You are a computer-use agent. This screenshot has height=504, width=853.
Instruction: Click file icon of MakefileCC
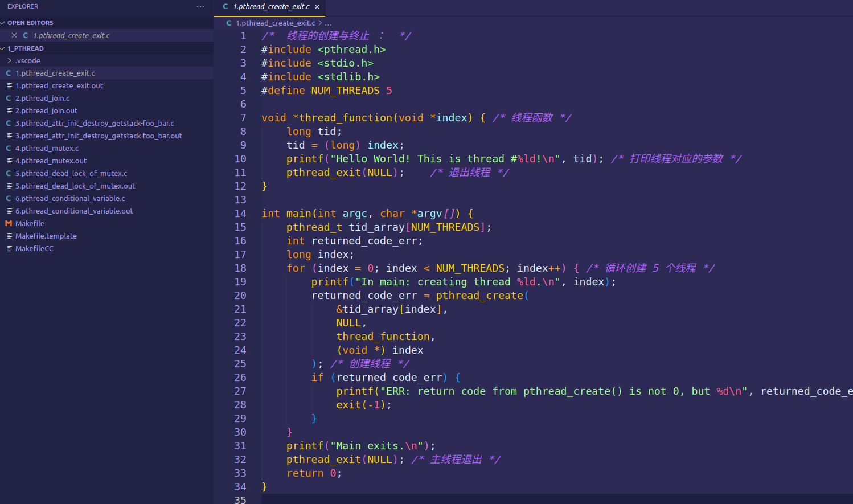(x=9, y=249)
